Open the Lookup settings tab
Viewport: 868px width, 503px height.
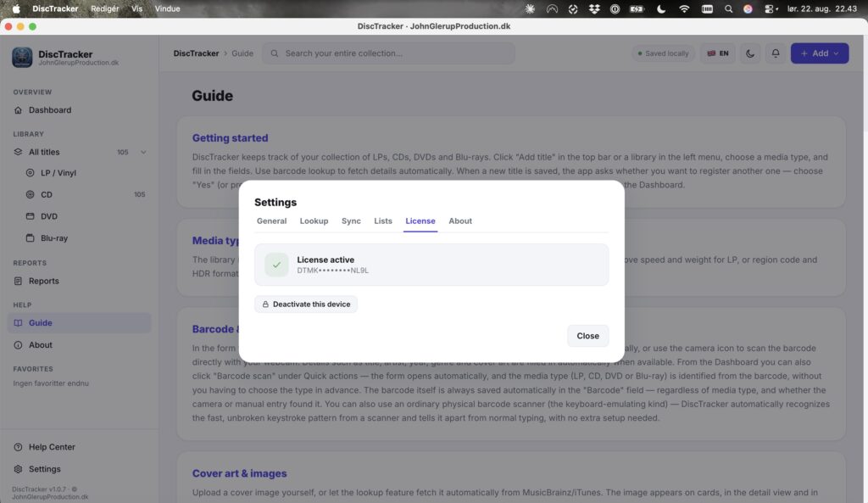[314, 221]
